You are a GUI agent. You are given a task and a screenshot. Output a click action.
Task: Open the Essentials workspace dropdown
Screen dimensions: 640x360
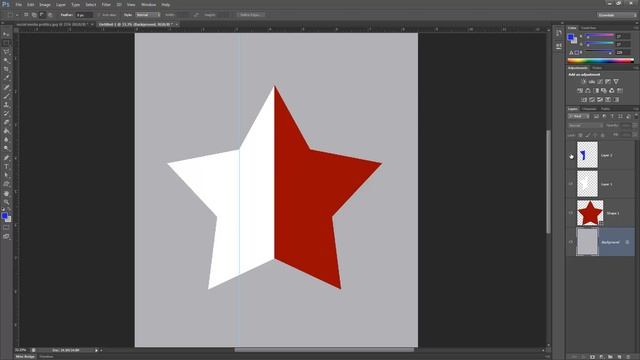[617, 15]
